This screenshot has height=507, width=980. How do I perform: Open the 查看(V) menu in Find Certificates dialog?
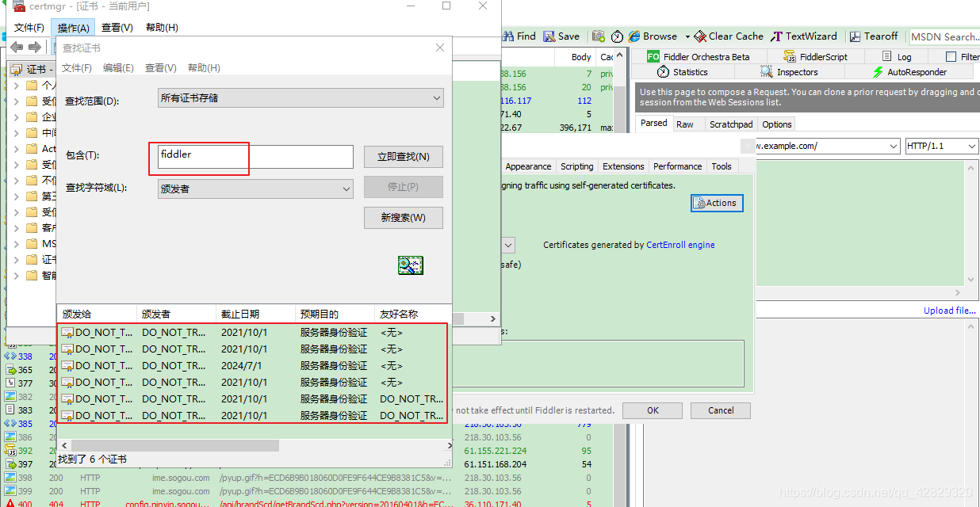pyautogui.click(x=161, y=68)
